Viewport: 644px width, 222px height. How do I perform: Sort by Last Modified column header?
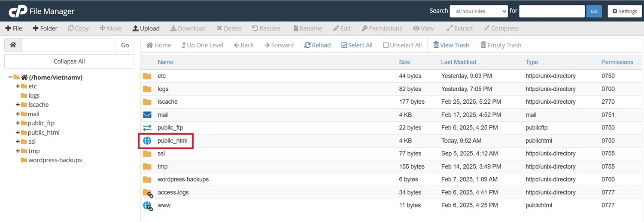pos(459,62)
